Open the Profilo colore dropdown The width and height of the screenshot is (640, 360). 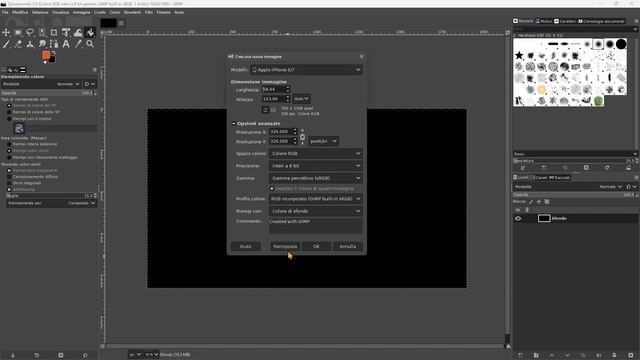[x=316, y=199]
